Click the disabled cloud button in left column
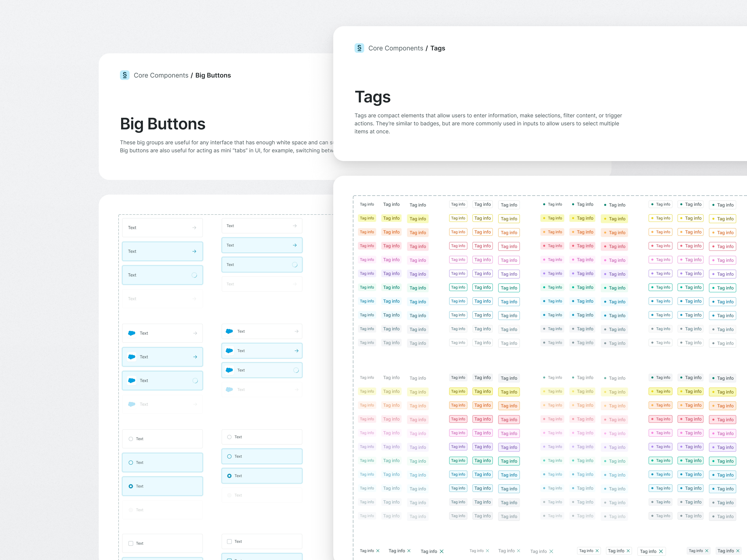 coord(162,404)
